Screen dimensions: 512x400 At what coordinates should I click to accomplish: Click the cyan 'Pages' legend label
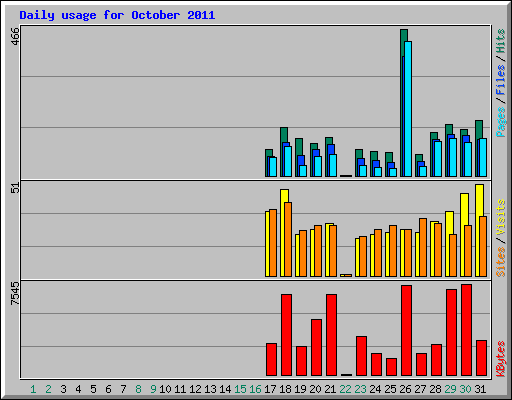pyautogui.click(x=501, y=122)
